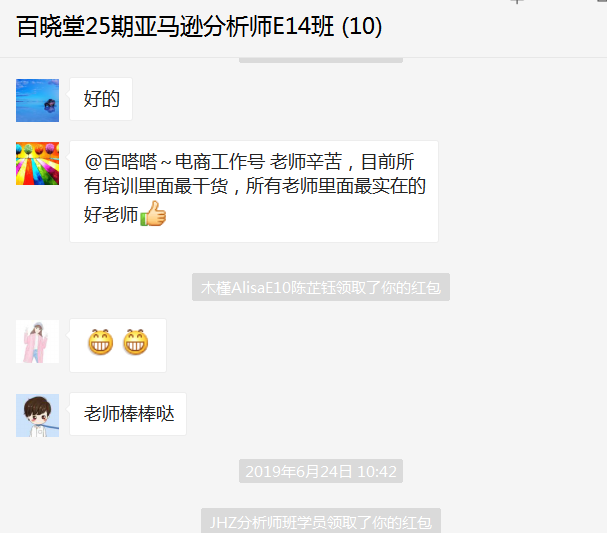
Task: Click the first grinning emoji
Action: pos(101,342)
